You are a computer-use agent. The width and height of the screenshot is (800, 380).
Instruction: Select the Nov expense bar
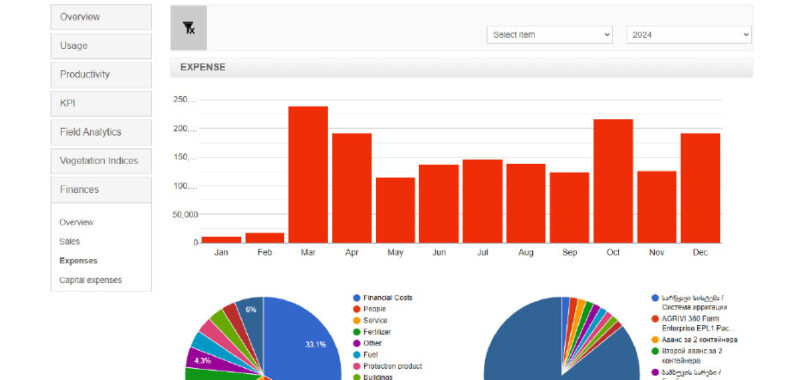coord(657,207)
